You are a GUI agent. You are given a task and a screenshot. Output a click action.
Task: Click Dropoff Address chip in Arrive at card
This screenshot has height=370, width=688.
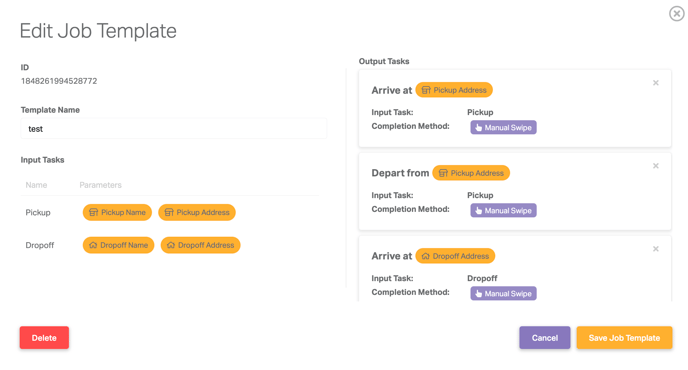coord(455,256)
